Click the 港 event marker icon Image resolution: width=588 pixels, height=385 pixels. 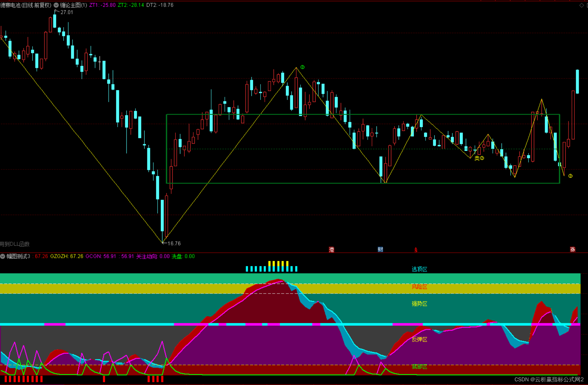(331, 250)
